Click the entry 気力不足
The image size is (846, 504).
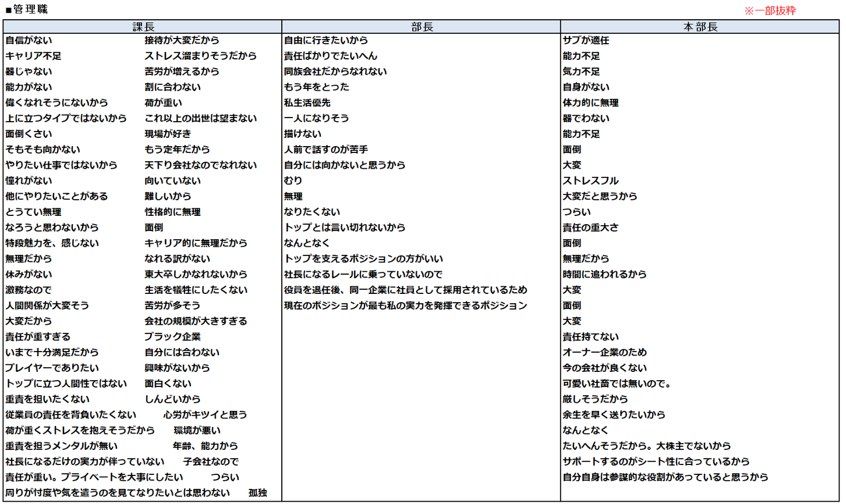[581, 72]
